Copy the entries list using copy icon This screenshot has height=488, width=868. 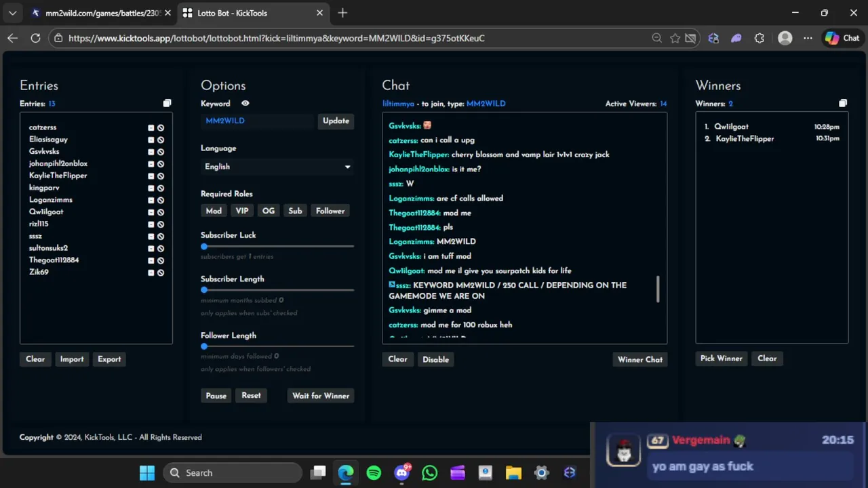(x=167, y=104)
